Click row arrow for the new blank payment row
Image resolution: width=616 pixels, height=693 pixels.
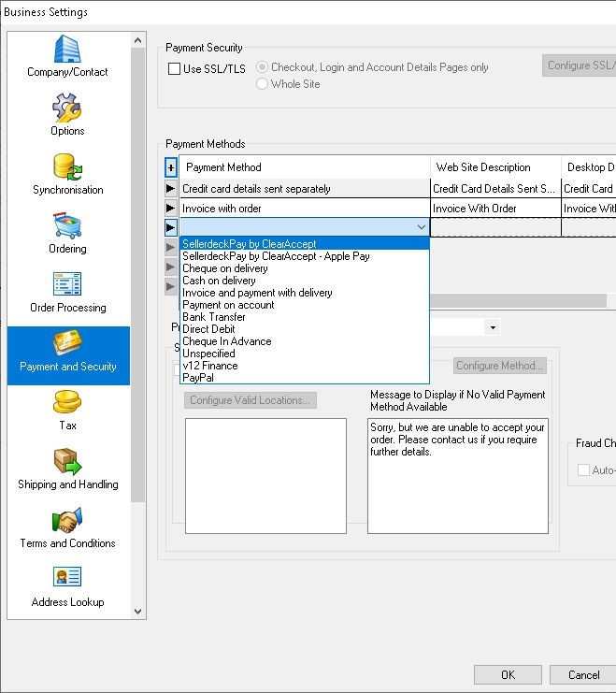click(170, 227)
